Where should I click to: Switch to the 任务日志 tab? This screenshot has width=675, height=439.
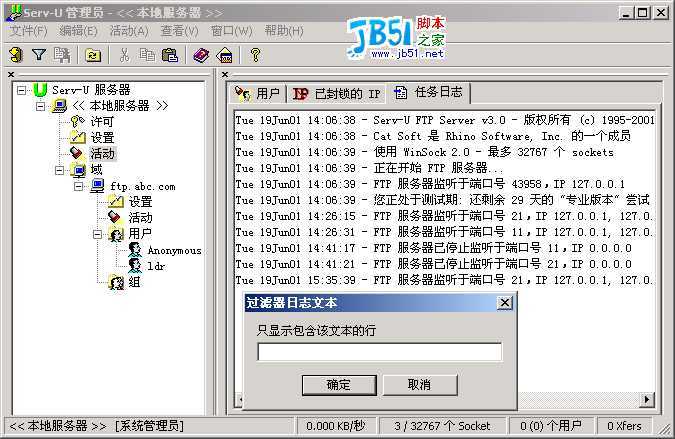coord(429,93)
